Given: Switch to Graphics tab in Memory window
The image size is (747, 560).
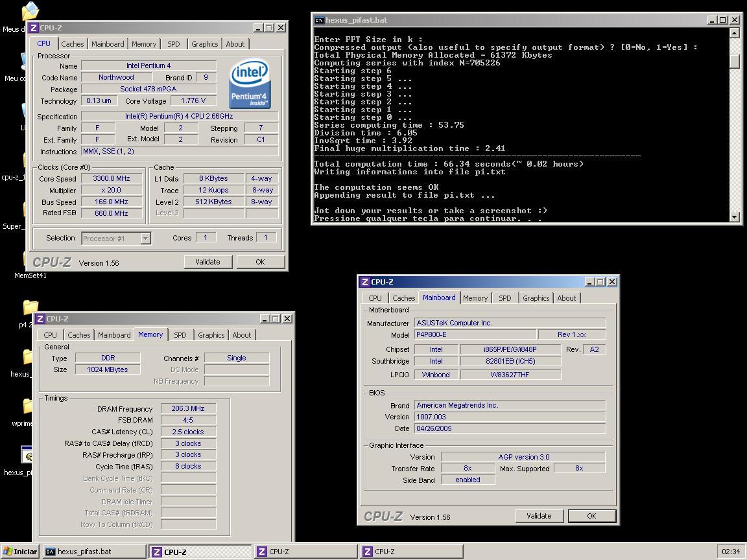Looking at the screenshot, I should (211, 334).
